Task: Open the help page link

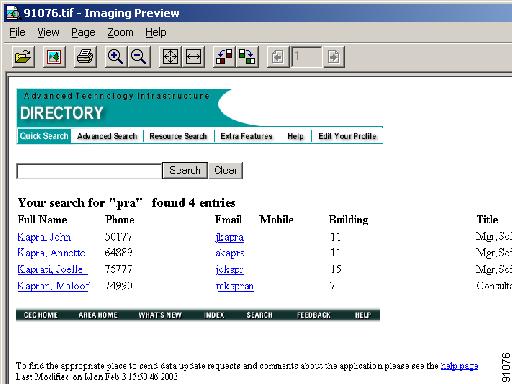Action: [459, 366]
